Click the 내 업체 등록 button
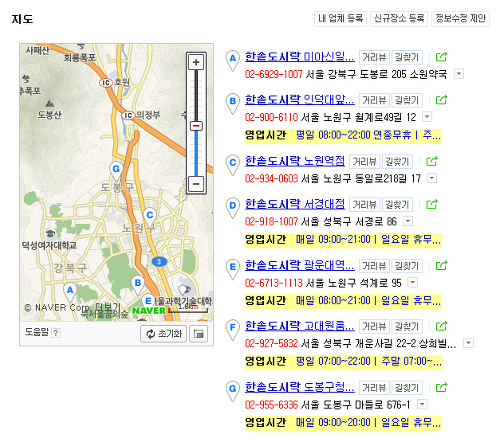The image size is (500, 438). click(x=340, y=19)
